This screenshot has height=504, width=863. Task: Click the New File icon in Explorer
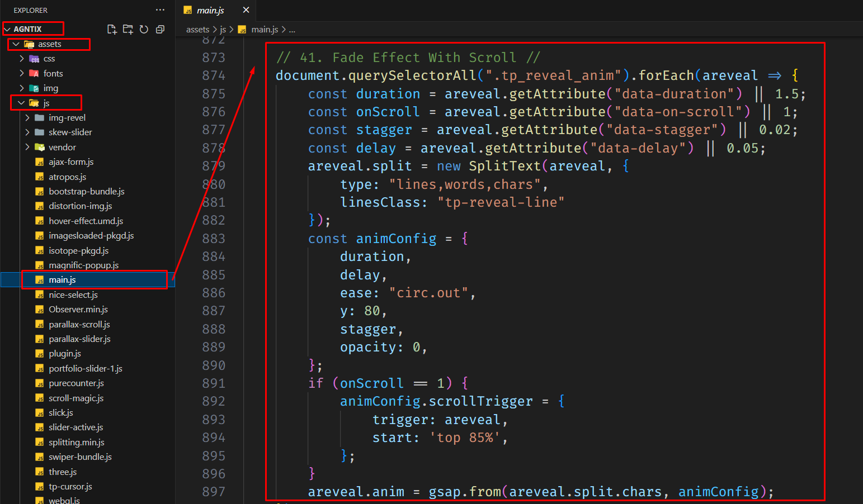pyautogui.click(x=112, y=29)
